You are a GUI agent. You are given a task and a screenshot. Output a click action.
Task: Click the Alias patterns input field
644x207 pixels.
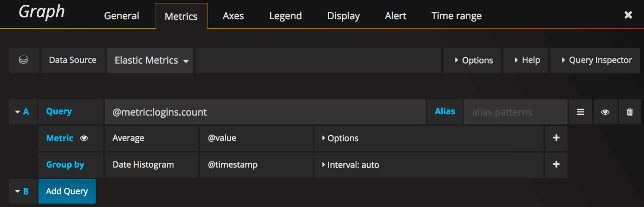[x=515, y=112]
